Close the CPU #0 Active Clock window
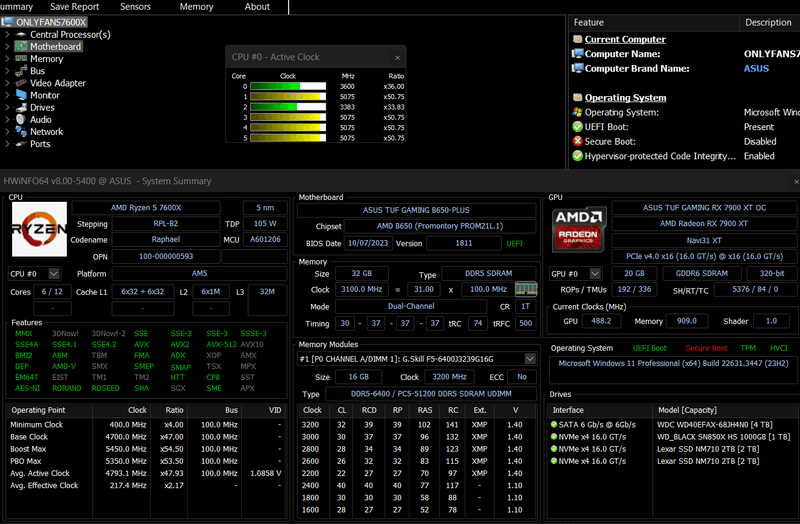800x524 pixels. pyautogui.click(x=397, y=58)
